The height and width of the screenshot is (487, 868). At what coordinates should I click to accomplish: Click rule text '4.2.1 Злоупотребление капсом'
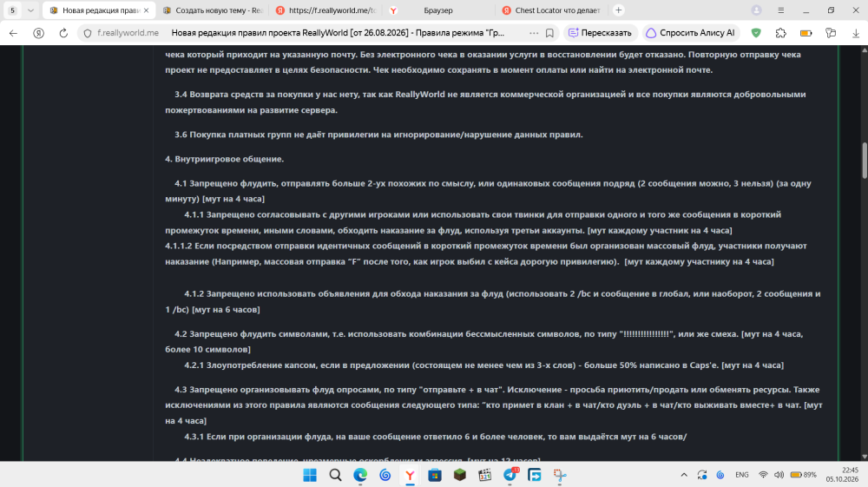click(x=483, y=365)
